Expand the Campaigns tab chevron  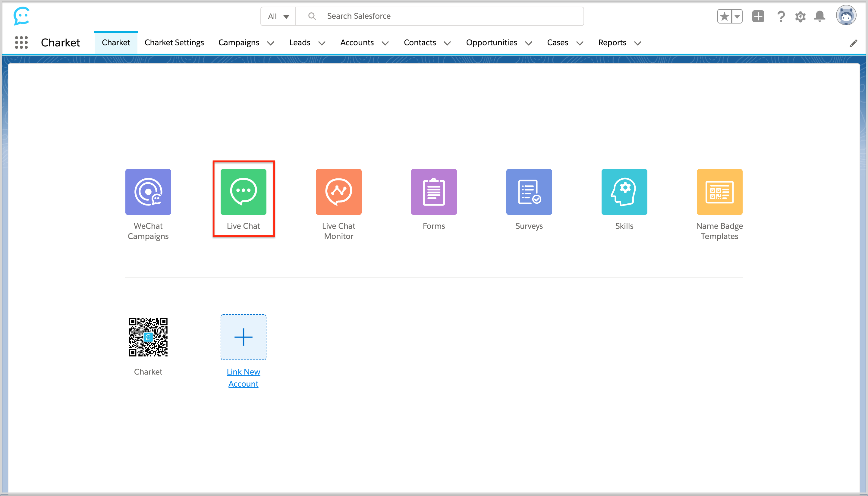[270, 43]
